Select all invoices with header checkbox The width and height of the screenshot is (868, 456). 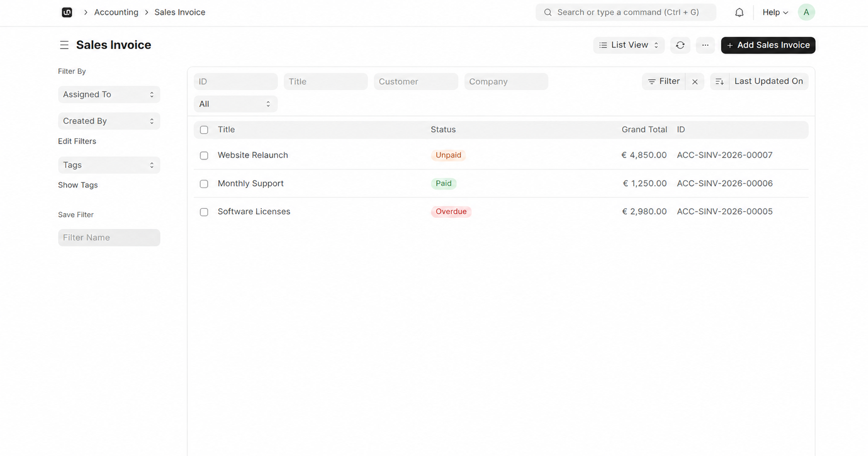(204, 130)
